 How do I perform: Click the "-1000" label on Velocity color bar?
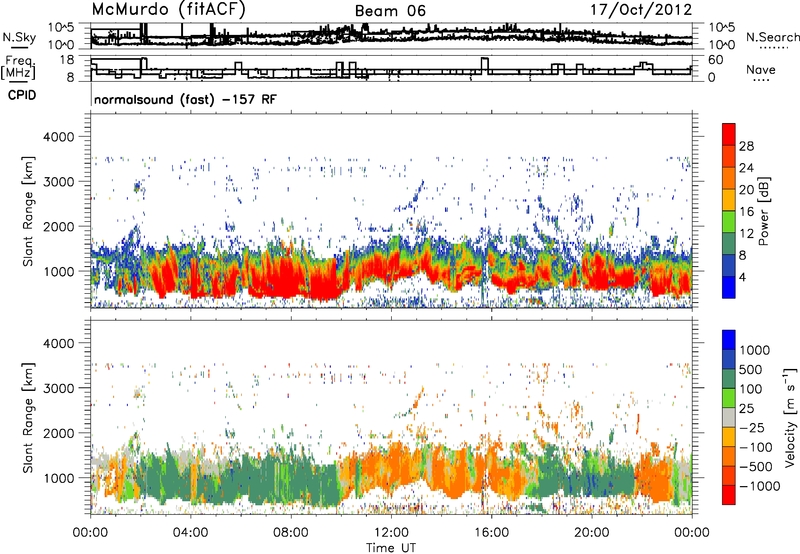pyautogui.click(x=759, y=486)
